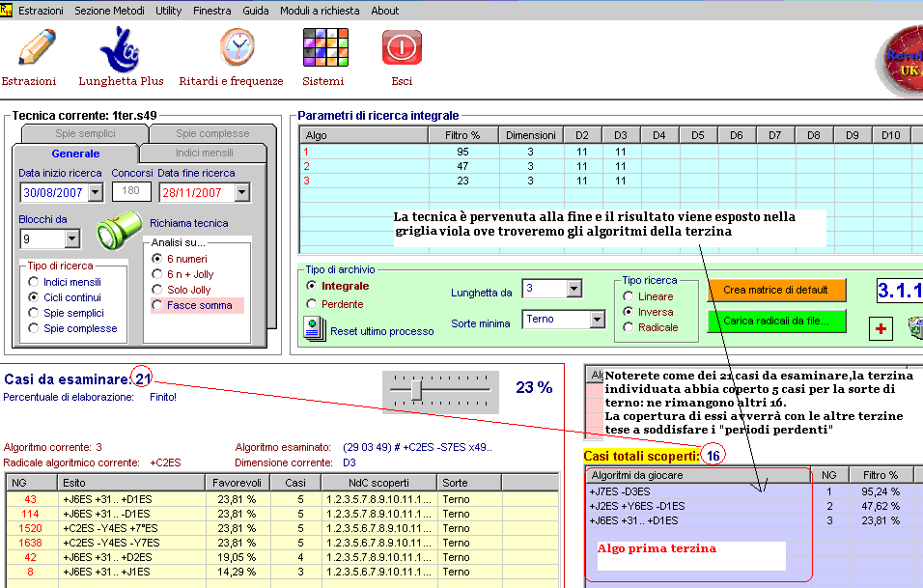Click the Concorsi number field
Screen dimensions: 923x588
131,191
